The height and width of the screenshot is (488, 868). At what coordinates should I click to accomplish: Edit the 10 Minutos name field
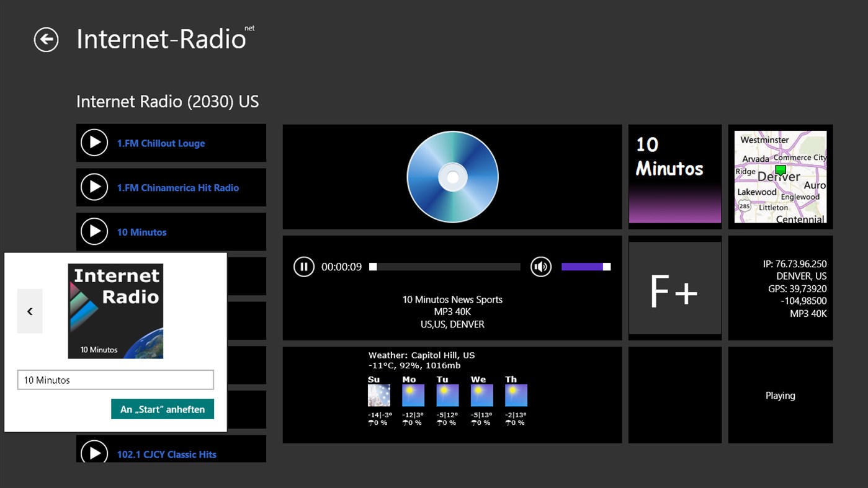click(115, 379)
